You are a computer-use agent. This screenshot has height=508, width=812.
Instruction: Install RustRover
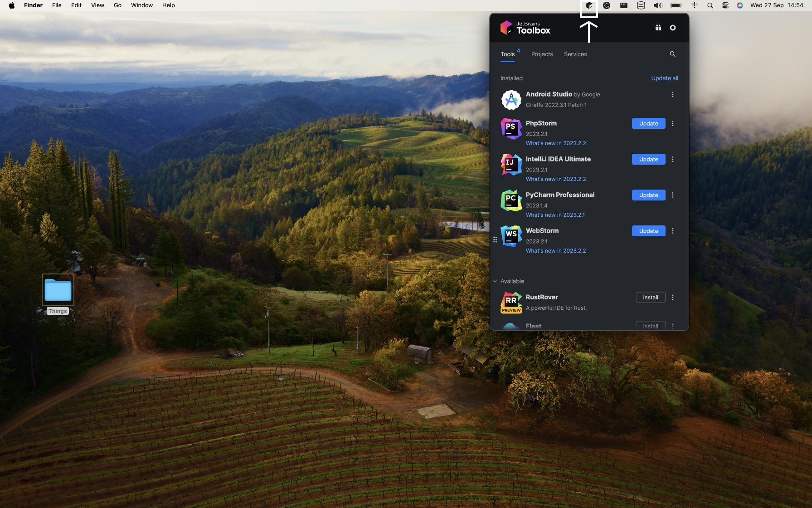[650, 297]
